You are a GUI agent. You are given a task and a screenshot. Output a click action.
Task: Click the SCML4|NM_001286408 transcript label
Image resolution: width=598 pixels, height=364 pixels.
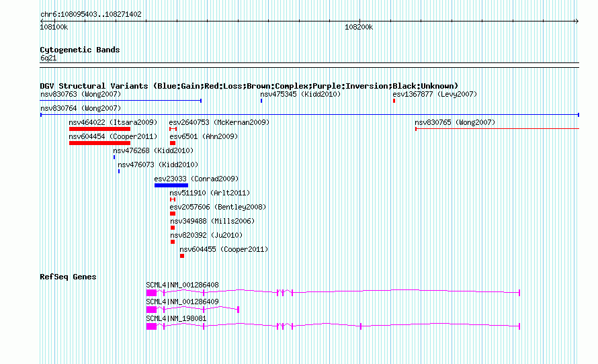(x=182, y=285)
